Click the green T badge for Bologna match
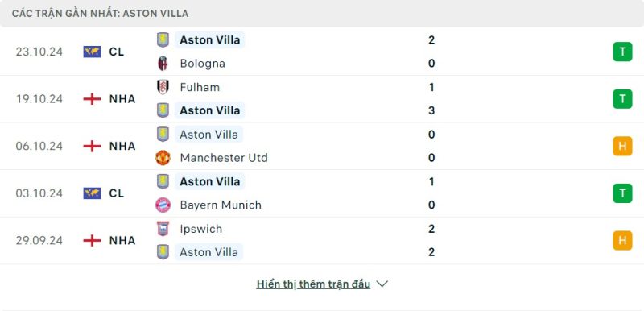 click(622, 52)
